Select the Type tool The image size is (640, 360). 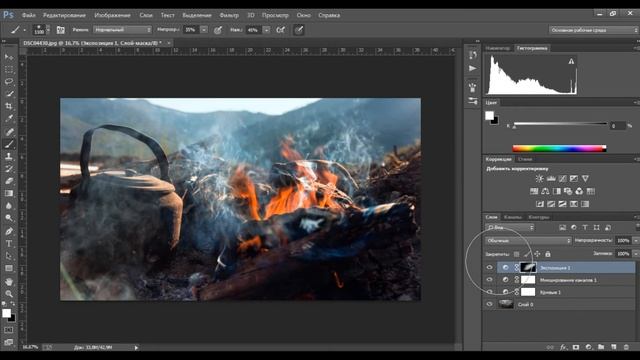9,244
